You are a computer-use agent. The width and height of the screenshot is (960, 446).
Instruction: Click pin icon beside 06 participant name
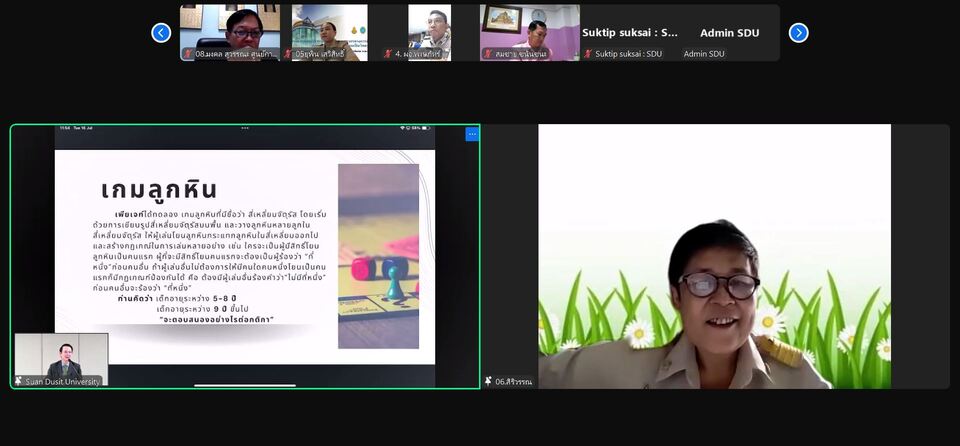(489, 381)
